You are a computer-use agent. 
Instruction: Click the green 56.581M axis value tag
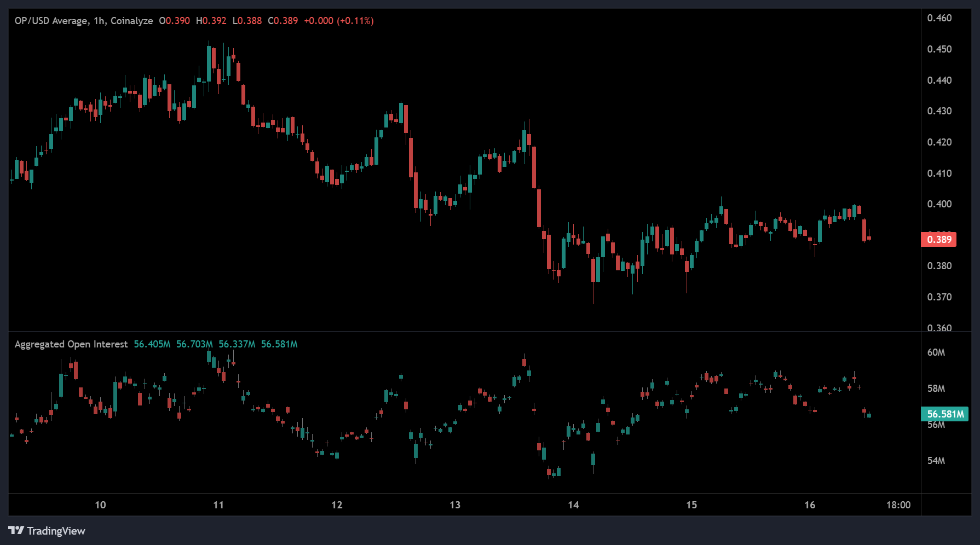click(x=945, y=414)
